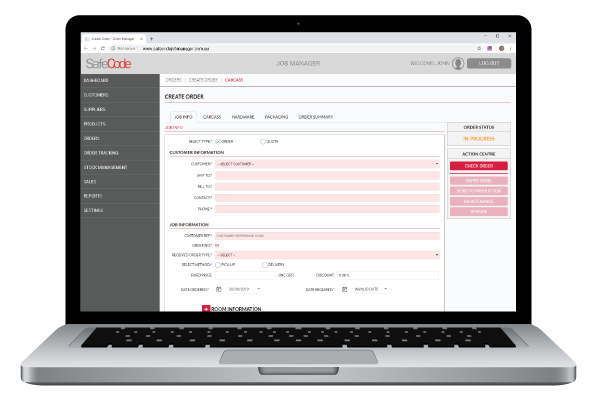The height and width of the screenshot is (394, 600).
Task: Open the user profile avatar icon
Action: click(458, 63)
